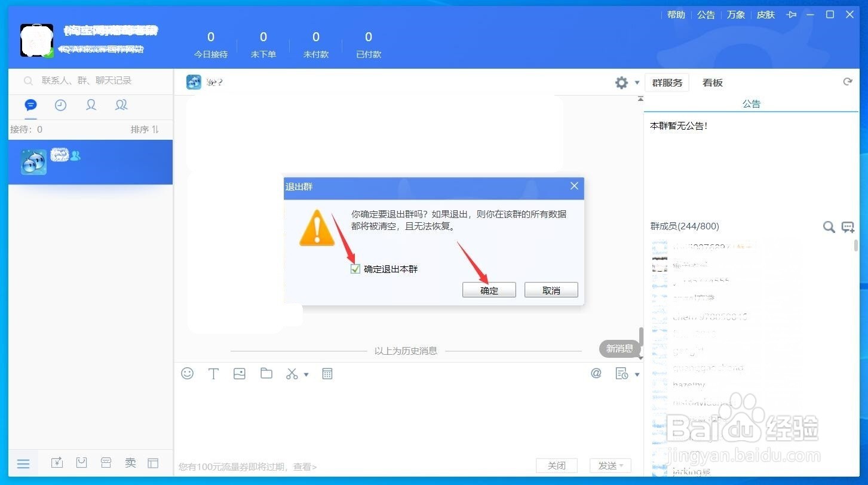Take a screenshot with the scissors icon
The image size is (868, 485).
click(x=292, y=374)
